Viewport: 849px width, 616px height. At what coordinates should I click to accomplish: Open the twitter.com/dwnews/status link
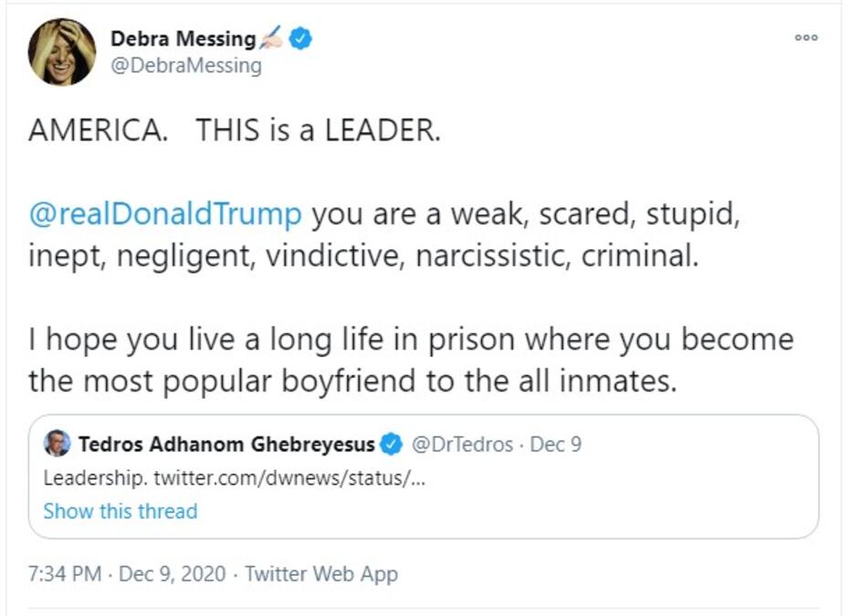[x=288, y=478]
